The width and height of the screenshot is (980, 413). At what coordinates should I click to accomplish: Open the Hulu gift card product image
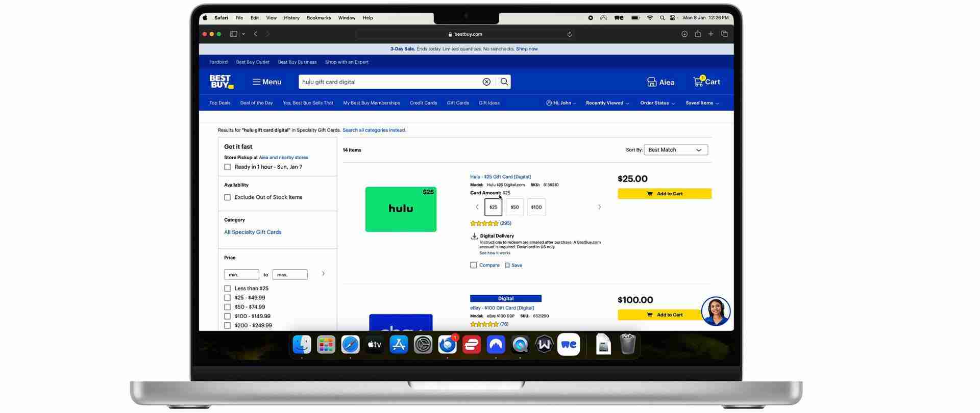tap(401, 209)
